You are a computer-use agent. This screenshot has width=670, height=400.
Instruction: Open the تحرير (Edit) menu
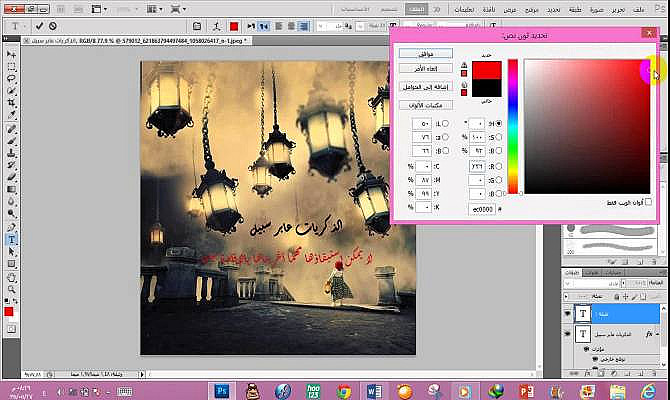(x=618, y=9)
